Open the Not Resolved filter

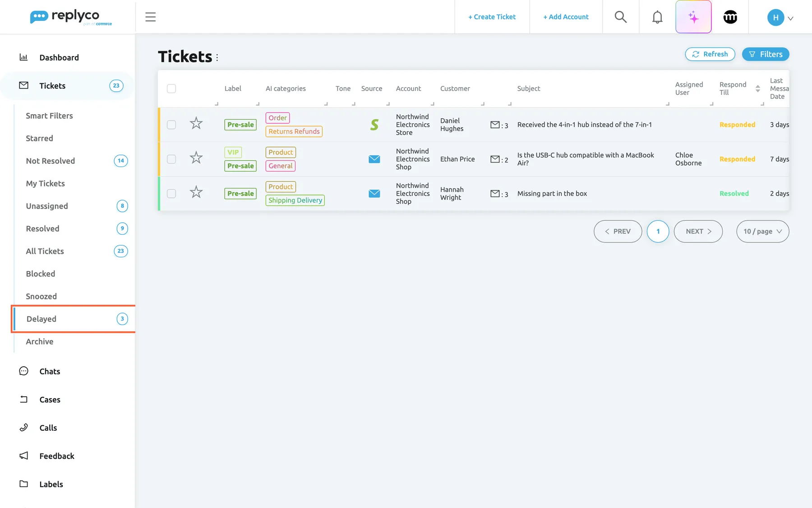coord(50,161)
